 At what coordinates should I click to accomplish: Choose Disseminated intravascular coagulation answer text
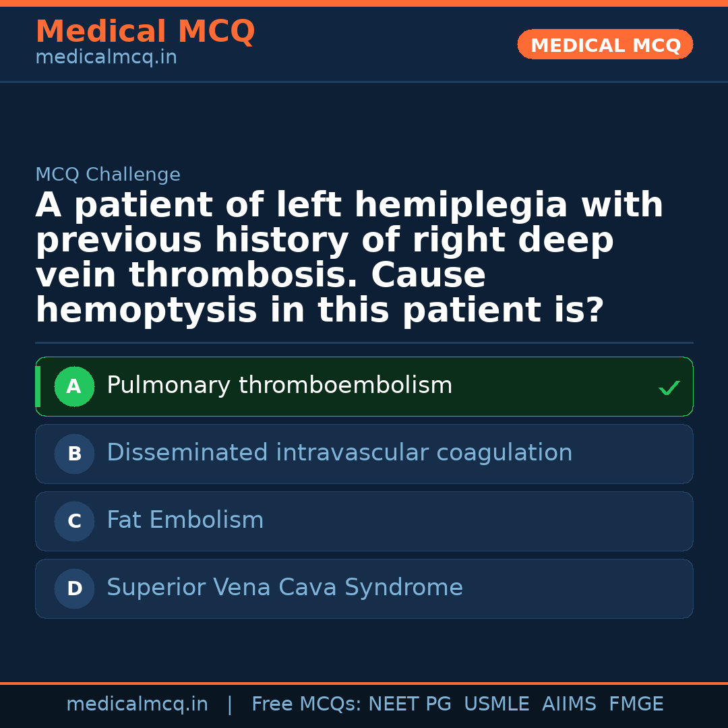coord(339,453)
